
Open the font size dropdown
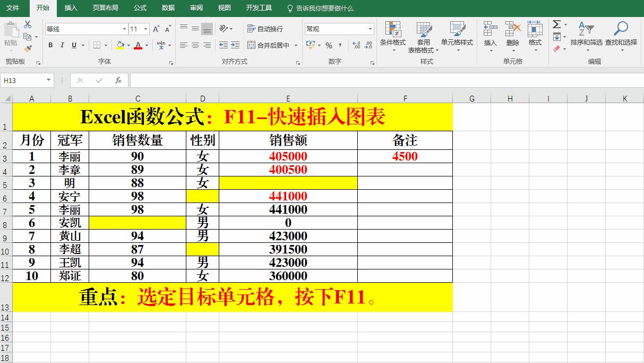click(144, 28)
